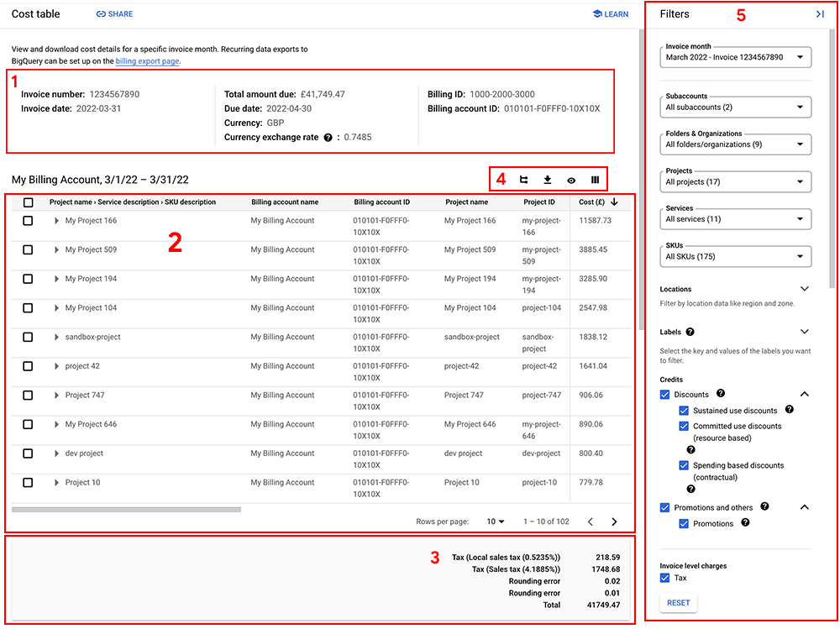Click the help icon next to Sustained use discounts
840x629 pixels.
pyautogui.click(x=789, y=410)
